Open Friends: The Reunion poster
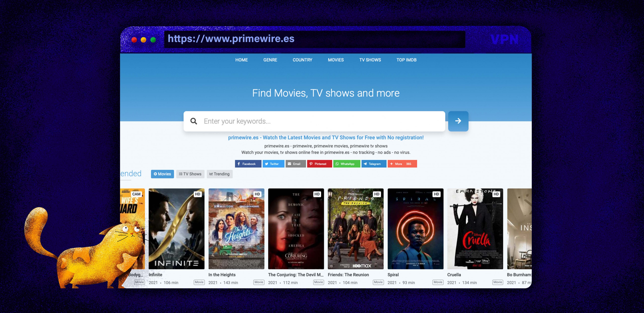Viewport: 644px width, 313px height. click(355, 229)
